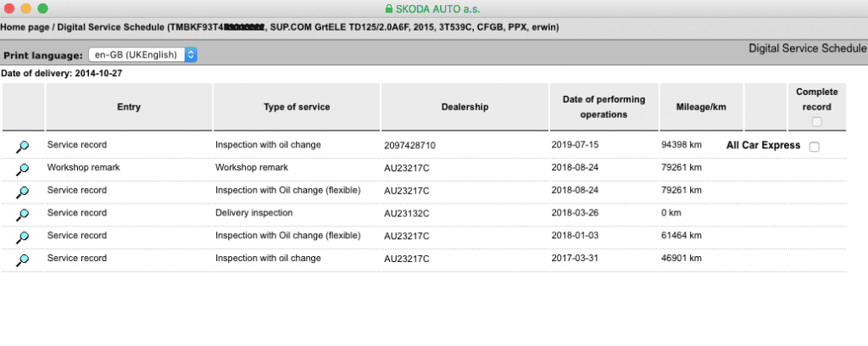Viewport: 868px width, 346px height.
Task: Open magnifier for Delivery inspection row
Action: pyautogui.click(x=23, y=215)
